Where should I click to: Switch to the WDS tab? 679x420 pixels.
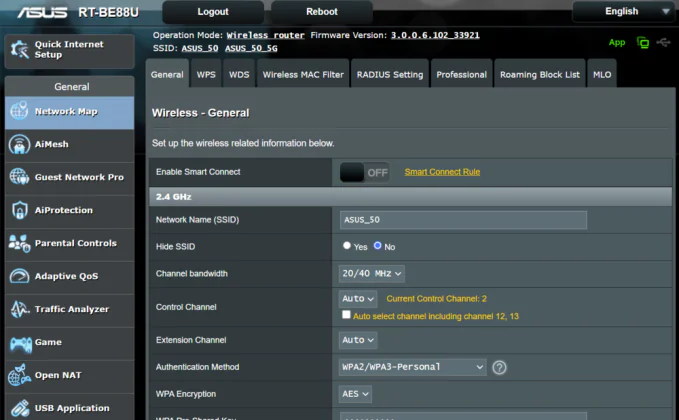pos(239,74)
